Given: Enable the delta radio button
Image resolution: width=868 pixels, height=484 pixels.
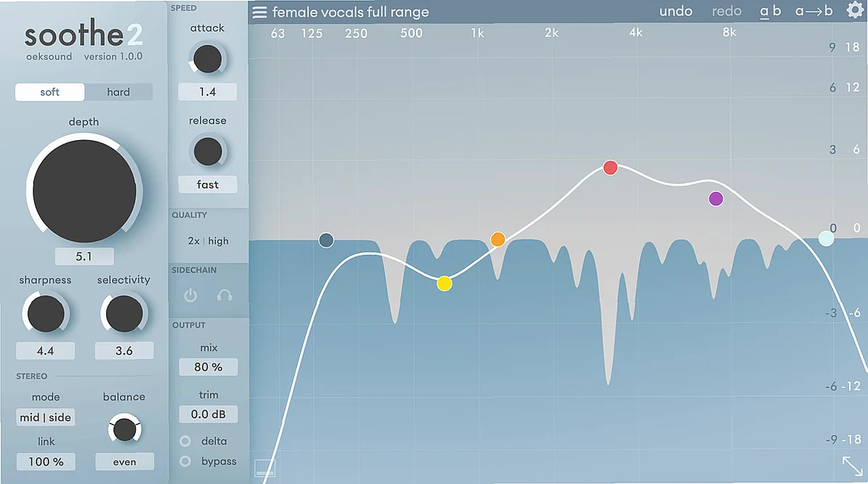Looking at the screenshot, I should (186, 441).
